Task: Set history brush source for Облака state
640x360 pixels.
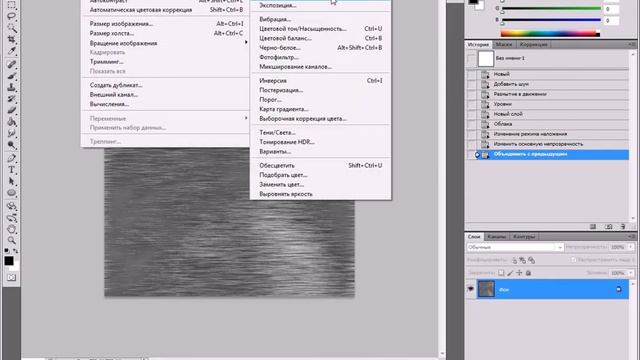Action: [x=471, y=124]
